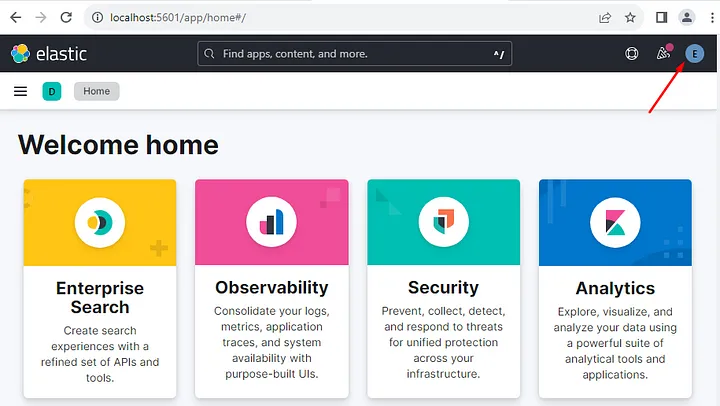The image size is (720, 406).
Task: Open the newsfeed celebration icon
Action: (x=663, y=53)
